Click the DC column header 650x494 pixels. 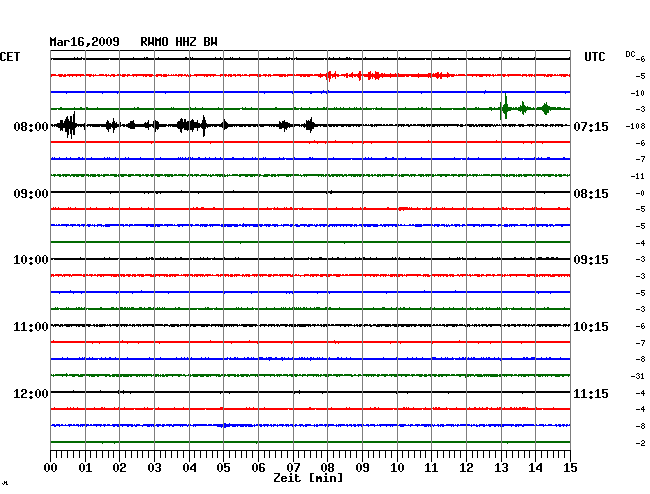click(630, 54)
